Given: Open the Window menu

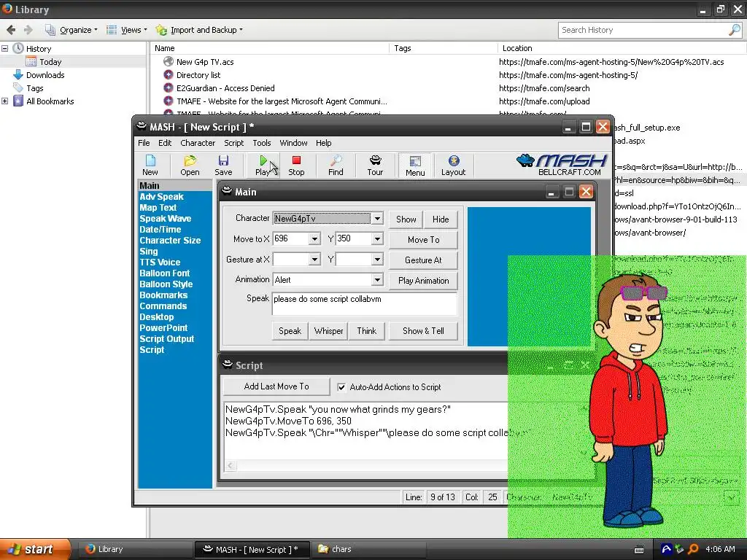Looking at the screenshot, I should [x=293, y=143].
